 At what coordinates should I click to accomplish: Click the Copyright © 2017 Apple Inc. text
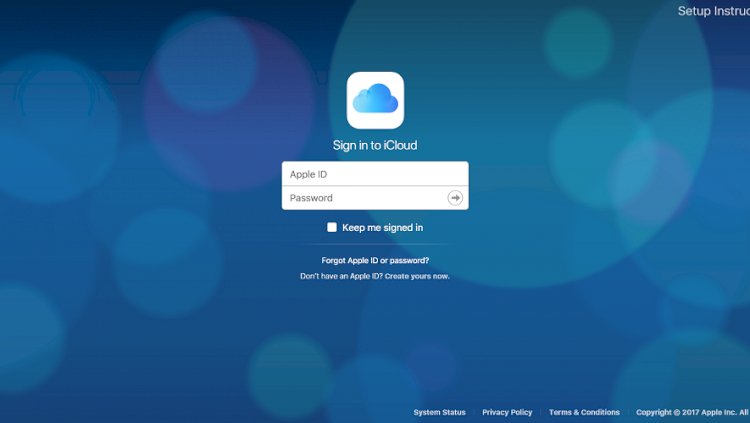(x=687, y=412)
